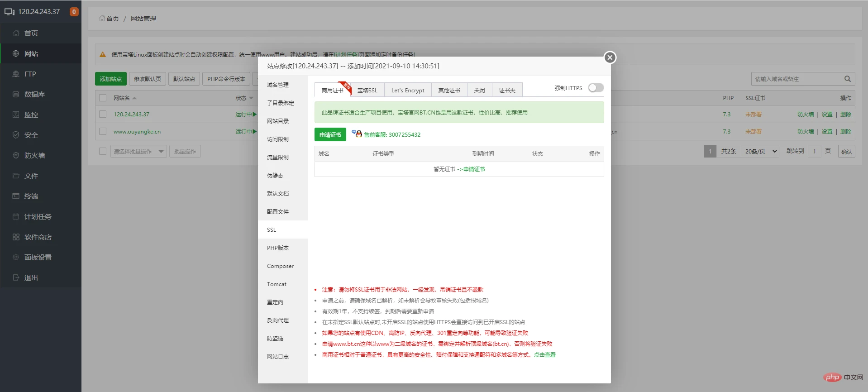This screenshot has width=868, height=392.
Task: Click the 终端 terminal icon
Action: pos(16,196)
